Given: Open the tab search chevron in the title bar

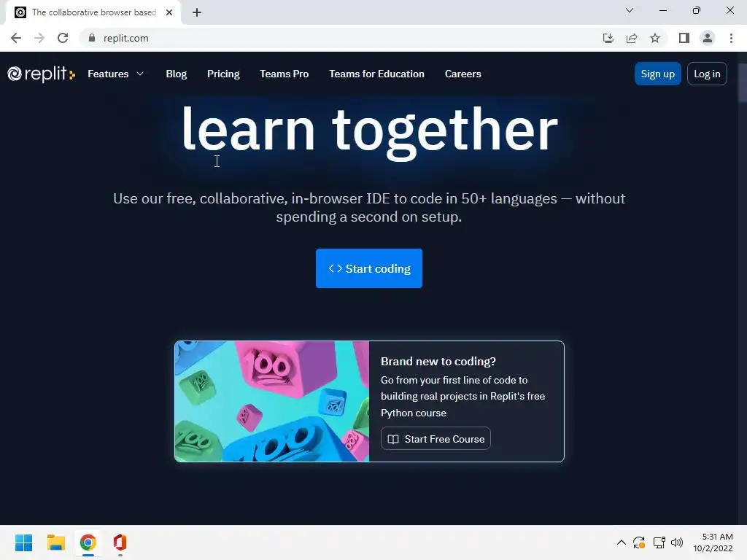Looking at the screenshot, I should coord(630,10).
